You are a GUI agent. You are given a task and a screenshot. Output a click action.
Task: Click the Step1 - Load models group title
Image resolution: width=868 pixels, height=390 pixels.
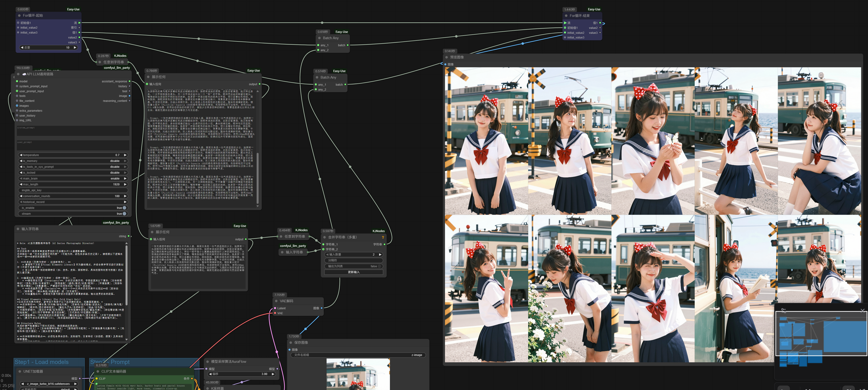42,362
